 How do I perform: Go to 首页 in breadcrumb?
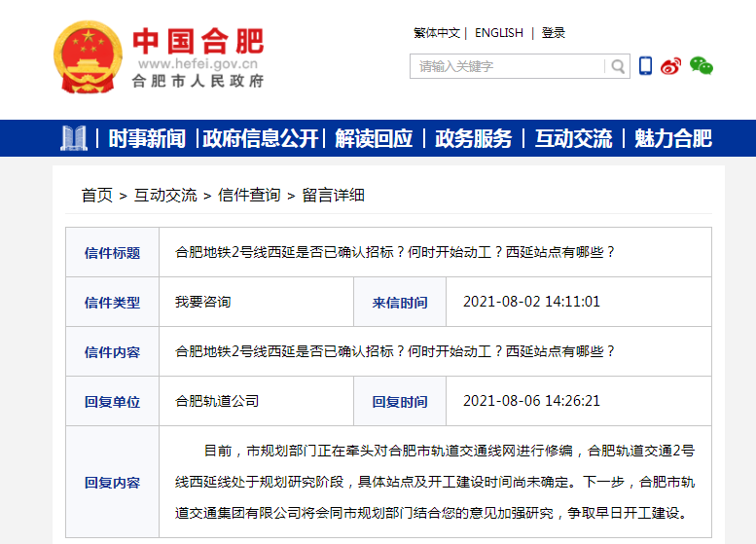[97, 196]
